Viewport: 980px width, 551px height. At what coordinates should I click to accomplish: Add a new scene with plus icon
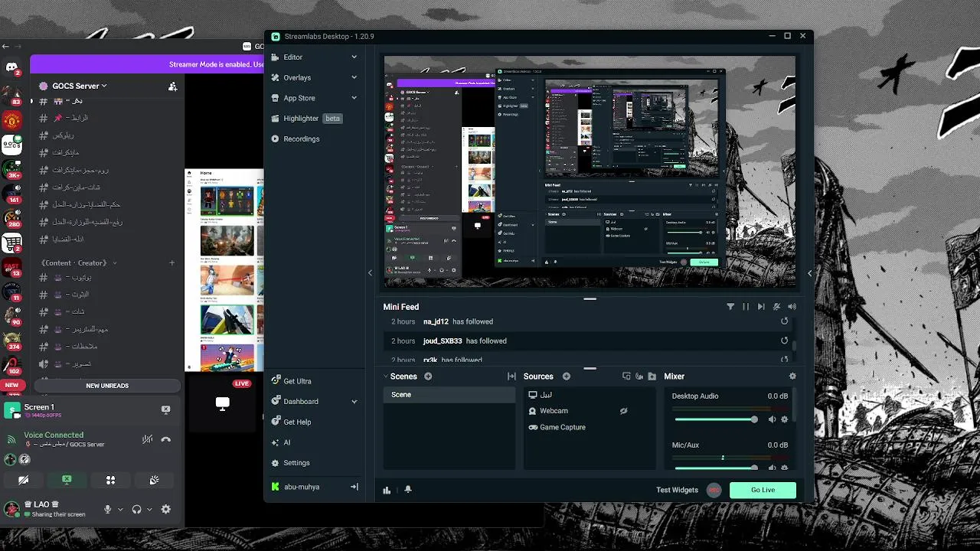tap(428, 377)
